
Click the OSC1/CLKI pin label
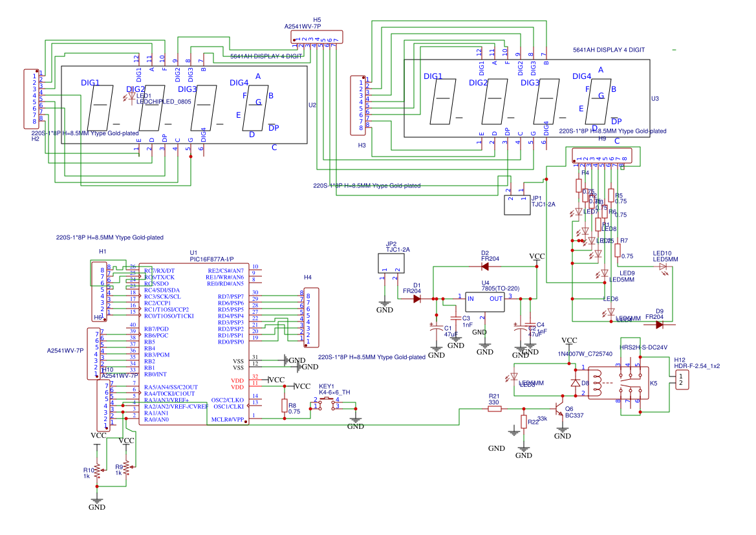pos(228,407)
